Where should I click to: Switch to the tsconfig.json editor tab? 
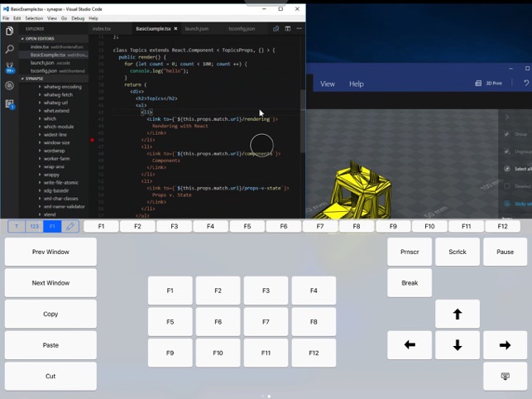[242, 29]
